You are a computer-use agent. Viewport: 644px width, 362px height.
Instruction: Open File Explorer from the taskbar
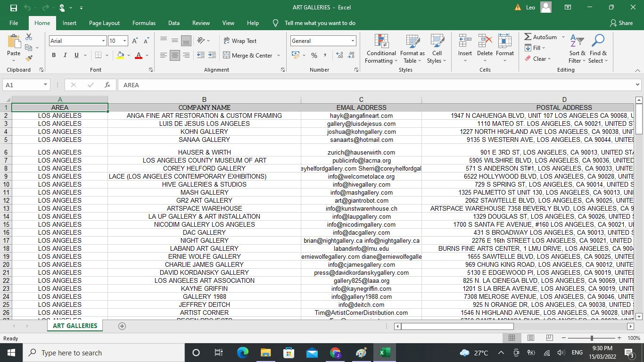265,353
